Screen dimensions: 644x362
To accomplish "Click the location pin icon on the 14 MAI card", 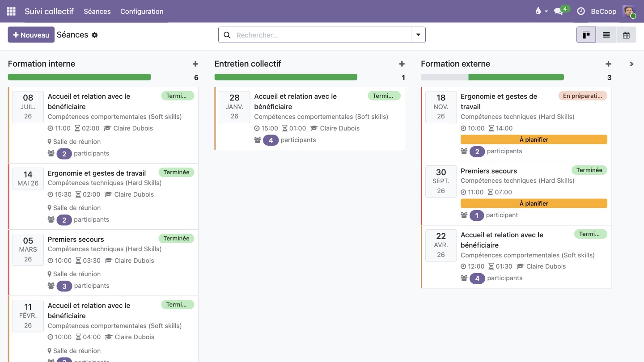I will [x=50, y=208].
